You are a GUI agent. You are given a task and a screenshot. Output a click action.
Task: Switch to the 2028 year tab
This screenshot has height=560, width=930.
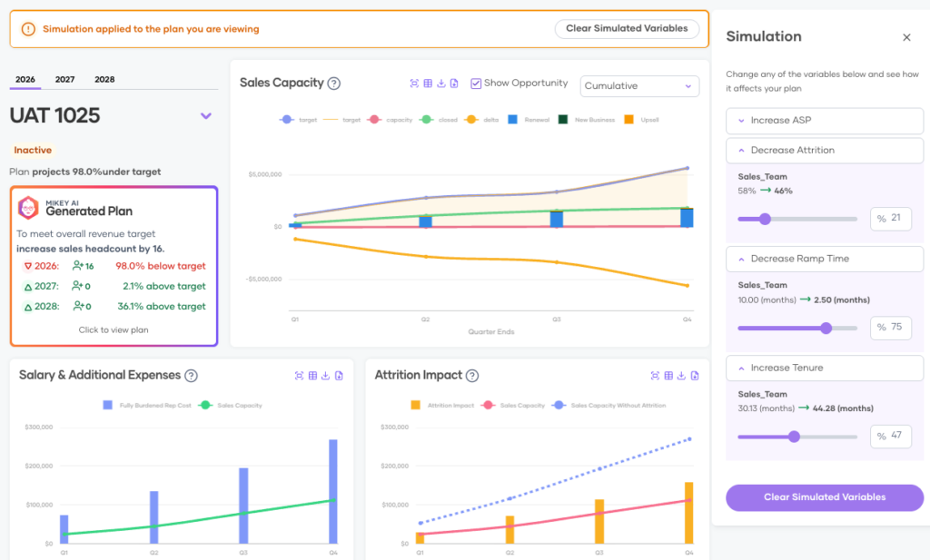(104, 80)
